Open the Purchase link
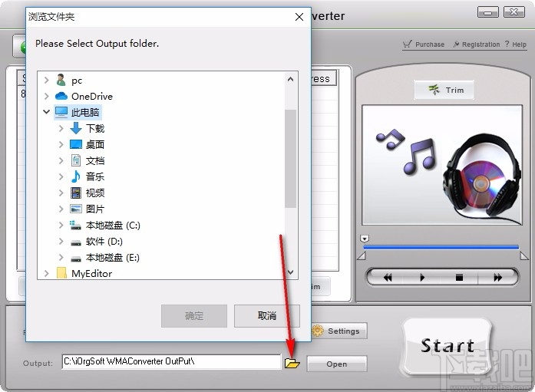This screenshot has width=535, height=392. [424, 44]
